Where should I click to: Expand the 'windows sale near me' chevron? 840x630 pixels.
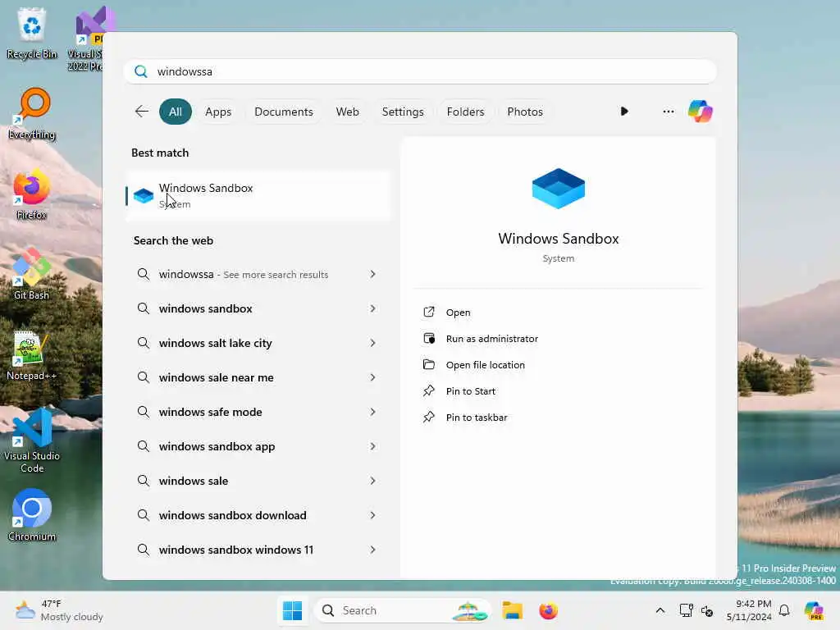pos(373,377)
